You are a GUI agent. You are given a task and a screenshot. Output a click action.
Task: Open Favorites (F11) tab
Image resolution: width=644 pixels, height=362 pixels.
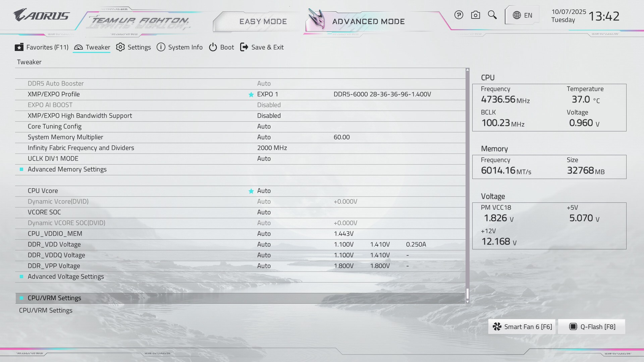pos(42,47)
